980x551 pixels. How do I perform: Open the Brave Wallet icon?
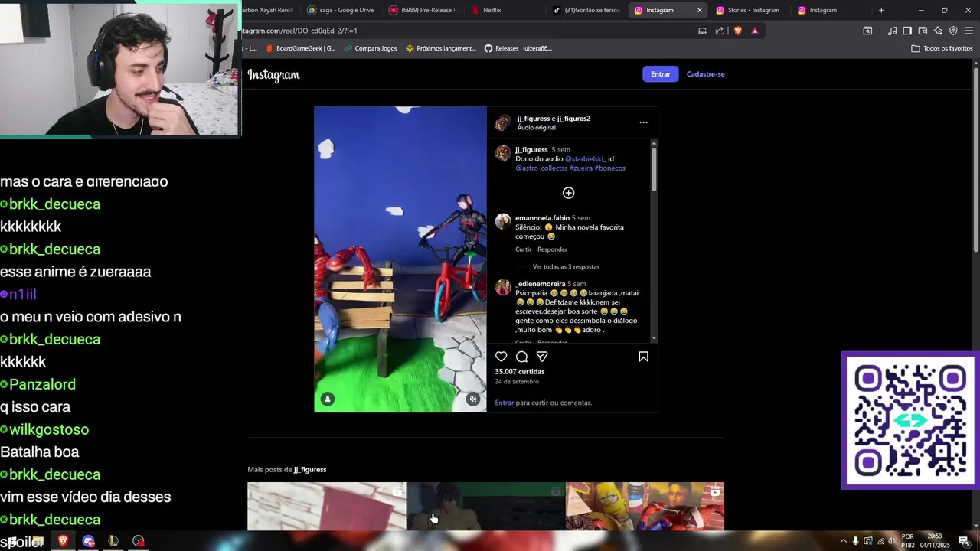923,31
